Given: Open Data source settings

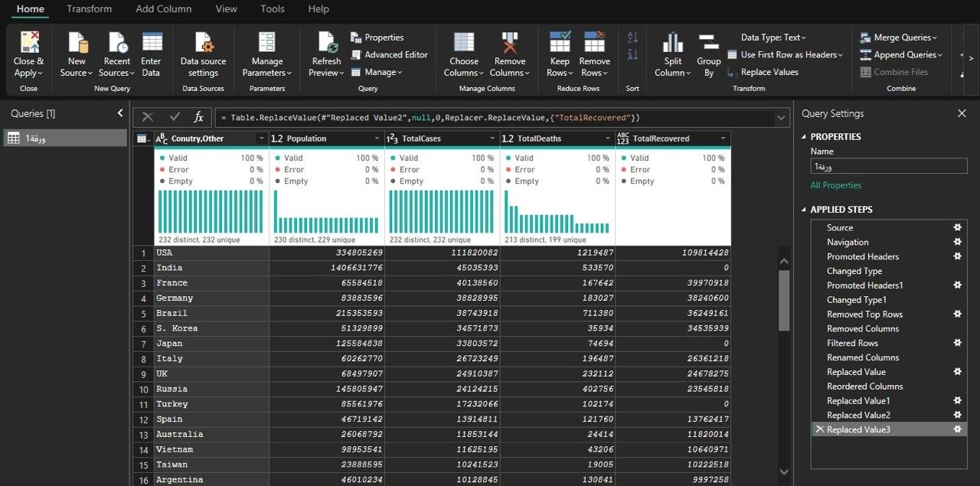Looking at the screenshot, I should (203, 43).
